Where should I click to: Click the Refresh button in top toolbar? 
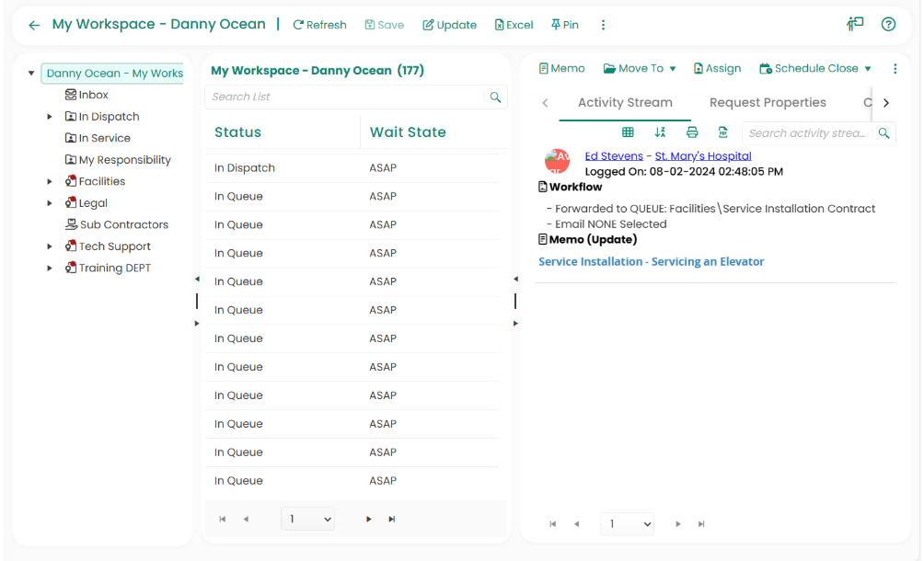click(x=319, y=25)
